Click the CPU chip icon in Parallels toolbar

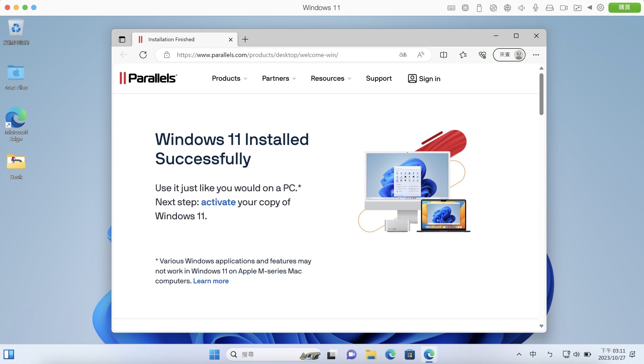point(465,8)
